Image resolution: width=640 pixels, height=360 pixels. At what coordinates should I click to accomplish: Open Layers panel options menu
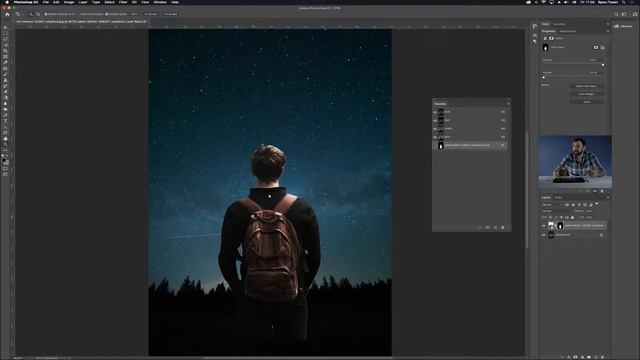click(608, 197)
